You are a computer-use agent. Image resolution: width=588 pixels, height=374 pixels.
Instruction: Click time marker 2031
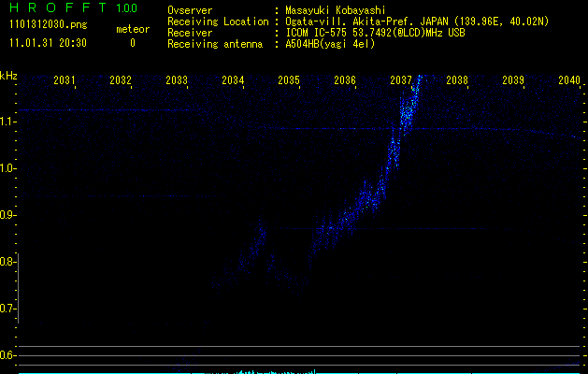pyautogui.click(x=65, y=79)
